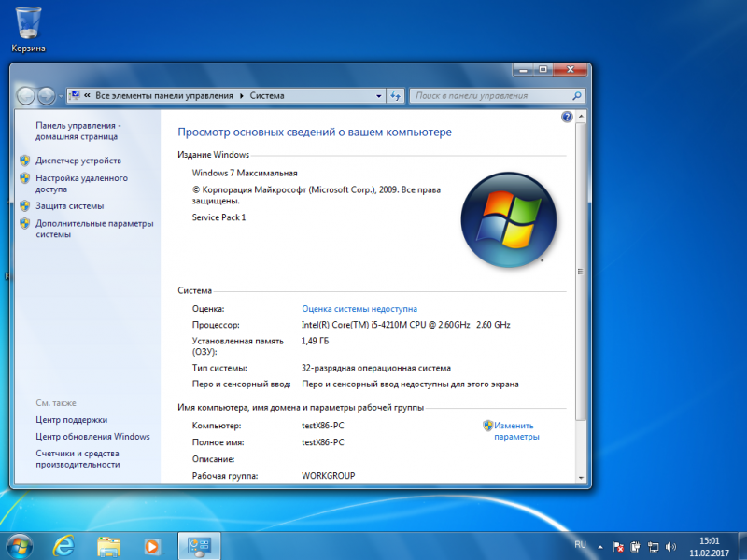Click 32-разрядная операционная система text
This screenshot has height=560, width=747.
coord(376,368)
